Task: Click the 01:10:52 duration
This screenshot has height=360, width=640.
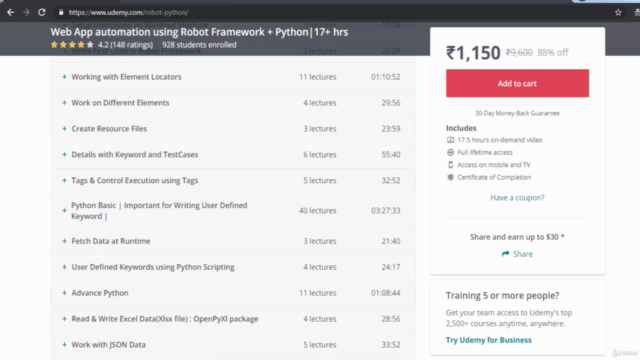Action: [x=385, y=77]
